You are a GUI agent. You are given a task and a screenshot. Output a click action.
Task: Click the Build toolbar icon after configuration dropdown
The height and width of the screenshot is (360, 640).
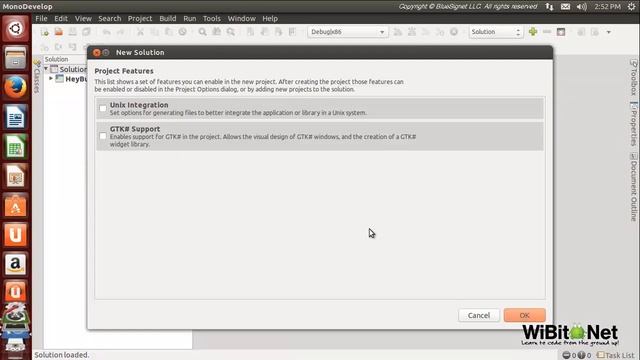pos(398,32)
